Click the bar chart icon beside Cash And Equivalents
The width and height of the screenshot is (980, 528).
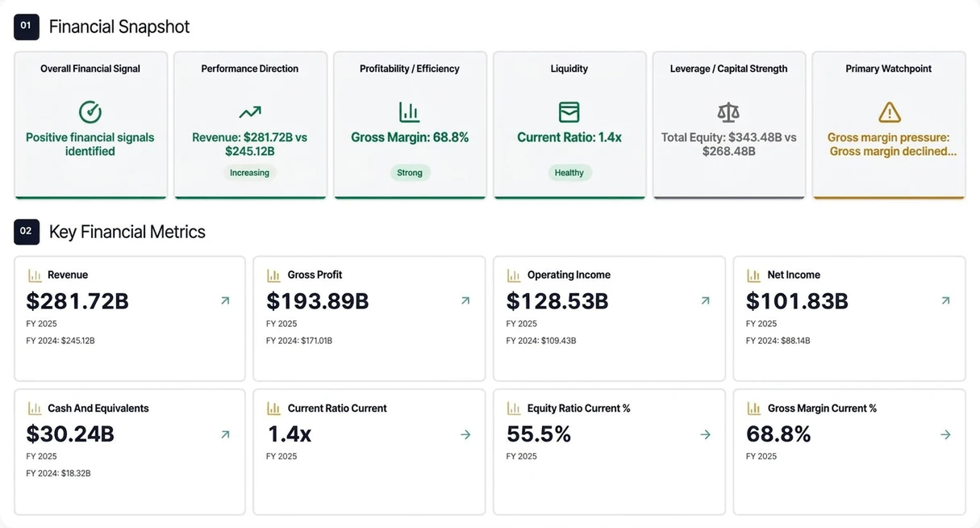coord(35,409)
